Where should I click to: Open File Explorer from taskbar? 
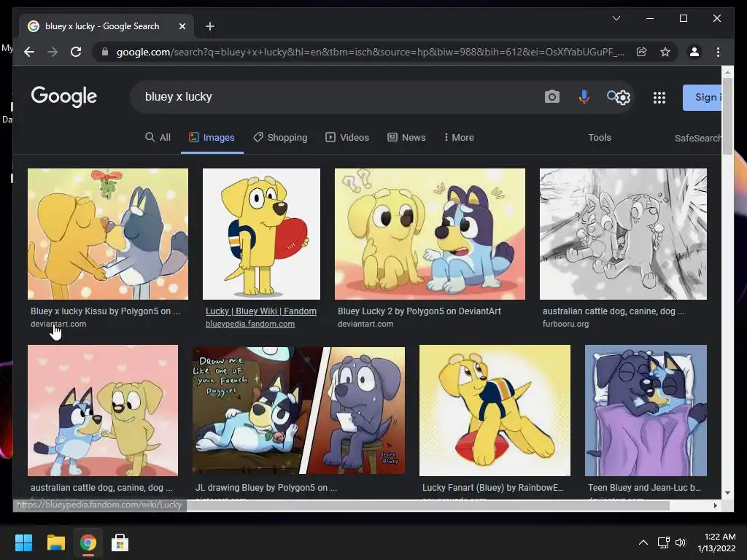point(55,542)
